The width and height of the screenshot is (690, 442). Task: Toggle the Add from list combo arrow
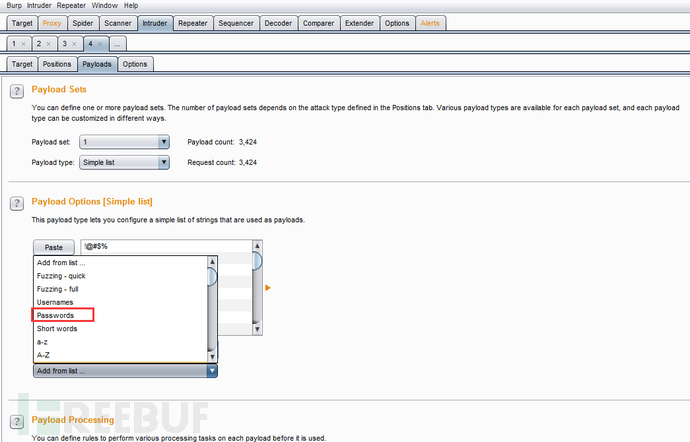(x=212, y=371)
